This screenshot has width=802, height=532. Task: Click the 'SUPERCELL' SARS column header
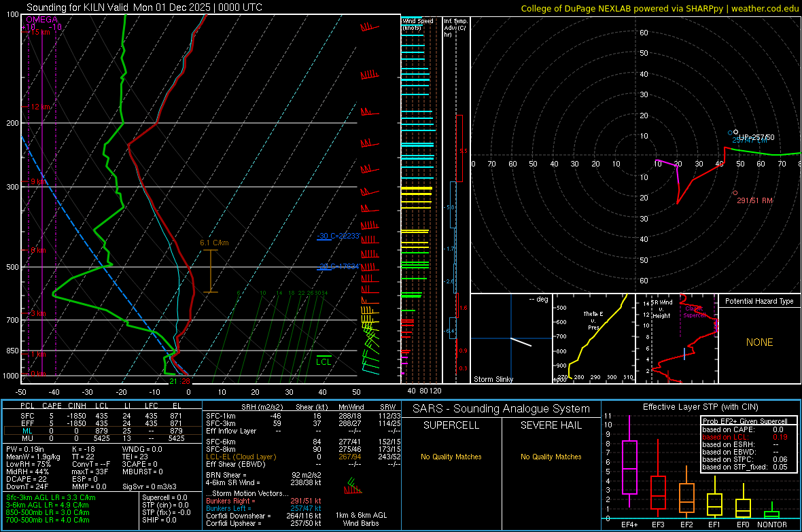pos(451,425)
